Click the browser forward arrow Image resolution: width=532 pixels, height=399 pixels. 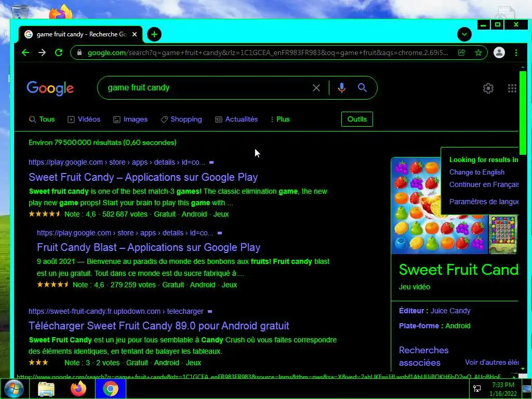coord(42,52)
